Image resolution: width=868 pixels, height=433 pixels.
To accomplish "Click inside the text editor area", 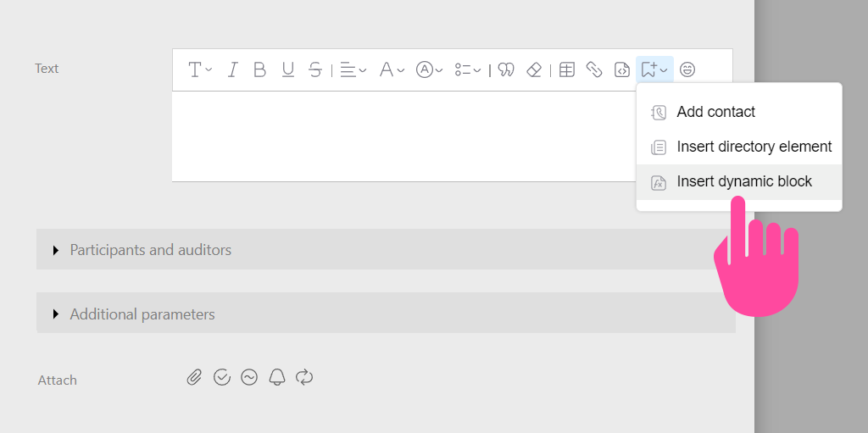I will [404, 136].
